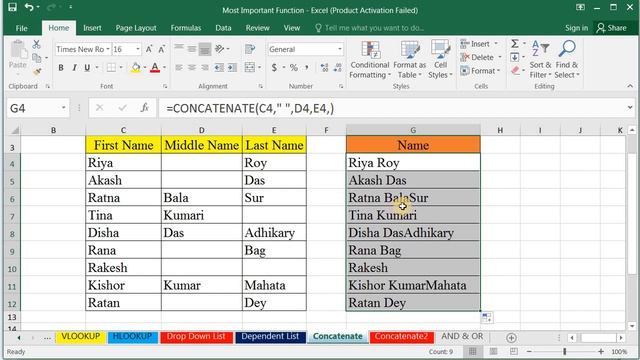Undo the last action

[29, 7]
